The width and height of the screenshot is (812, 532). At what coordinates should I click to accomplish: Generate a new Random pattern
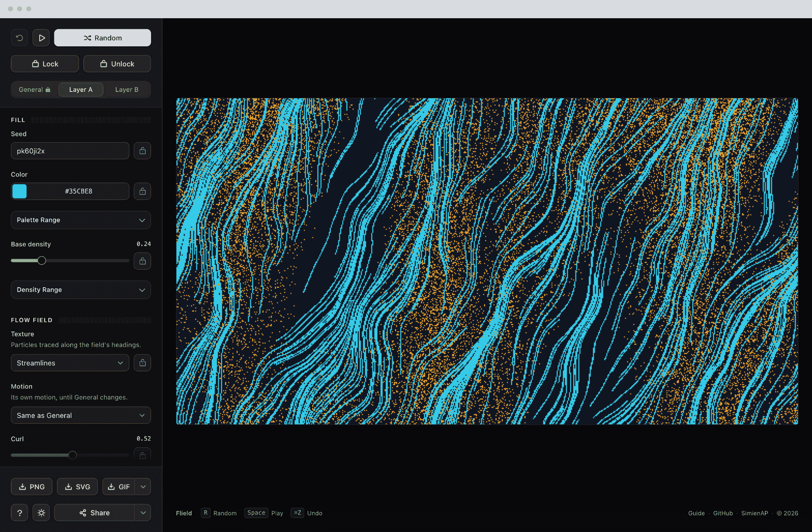tap(102, 38)
